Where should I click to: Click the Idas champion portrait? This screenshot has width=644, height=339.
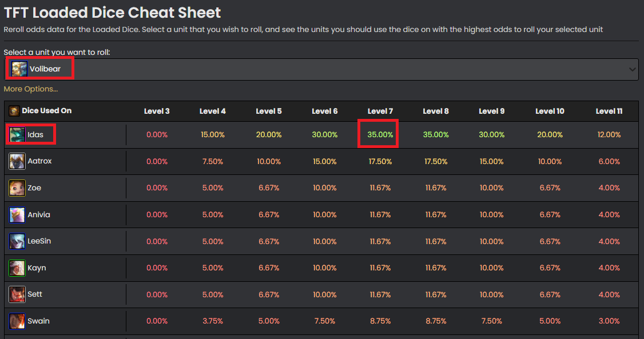pos(17,134)
